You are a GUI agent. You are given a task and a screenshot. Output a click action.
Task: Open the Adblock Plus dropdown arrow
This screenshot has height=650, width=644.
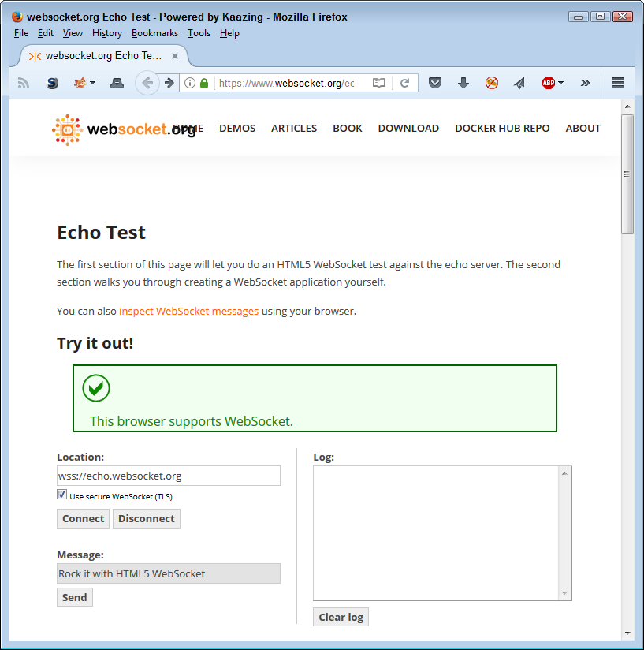(x=560, y=83)
